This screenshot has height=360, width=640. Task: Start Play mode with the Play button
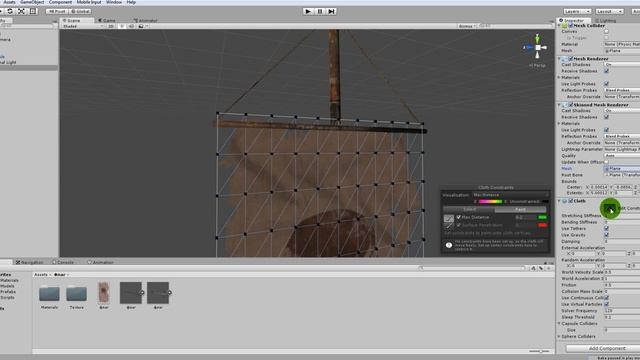point(308,11)
